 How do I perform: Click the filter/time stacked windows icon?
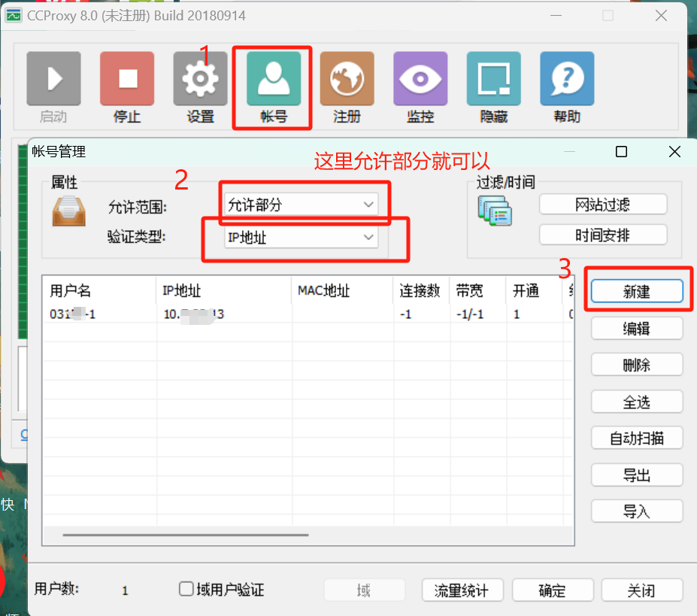pyautogui.click(x=495, y=211)
